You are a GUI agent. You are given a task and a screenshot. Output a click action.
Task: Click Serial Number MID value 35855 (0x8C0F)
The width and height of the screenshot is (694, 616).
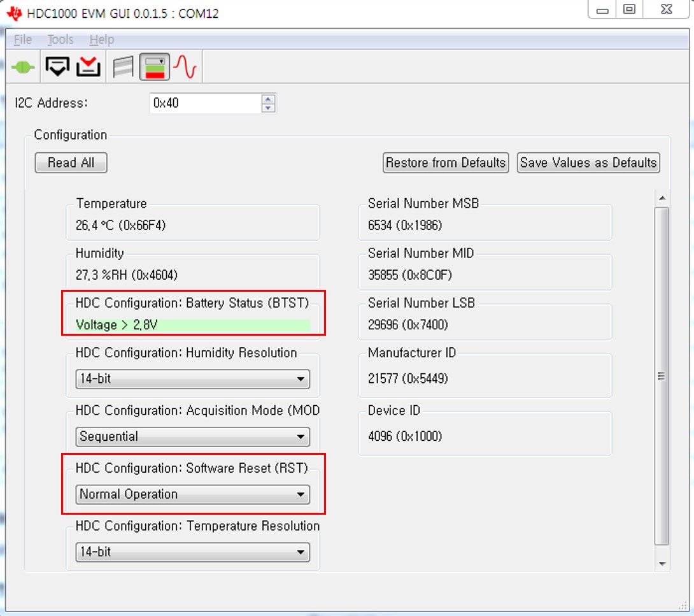(x=410, y=275)
